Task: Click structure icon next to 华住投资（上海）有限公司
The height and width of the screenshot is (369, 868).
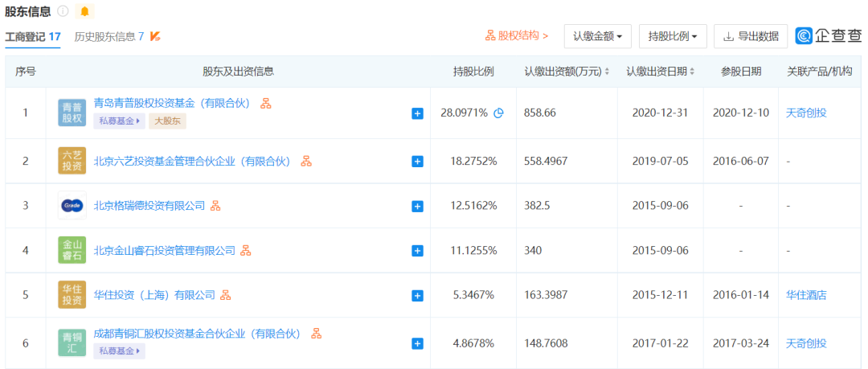Action: coord(226,295)
